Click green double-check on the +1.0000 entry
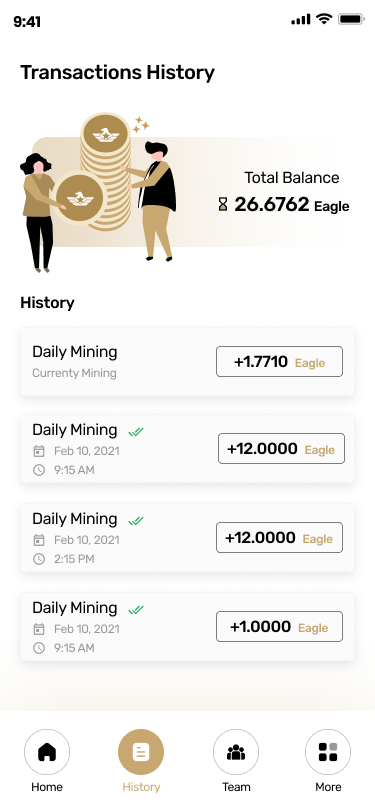The image size is (375, 812). point(136,610)
